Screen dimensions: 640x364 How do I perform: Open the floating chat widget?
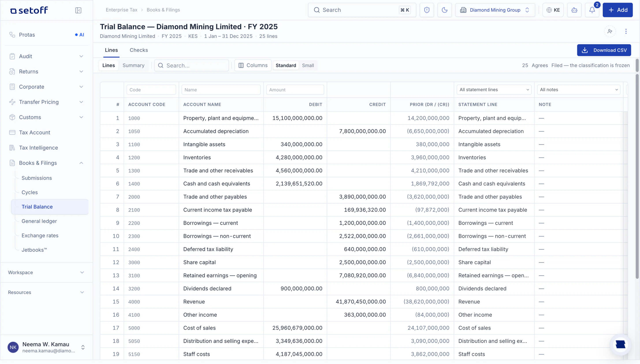620,344
